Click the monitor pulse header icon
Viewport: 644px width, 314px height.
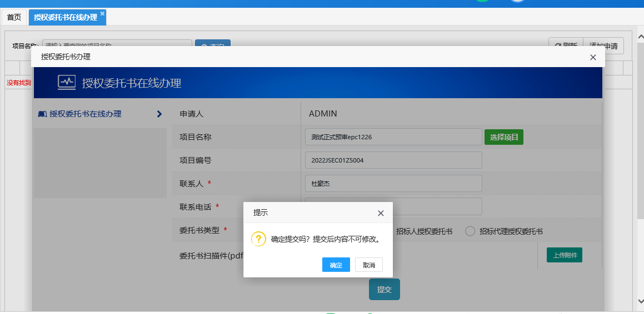coord(67,83)
